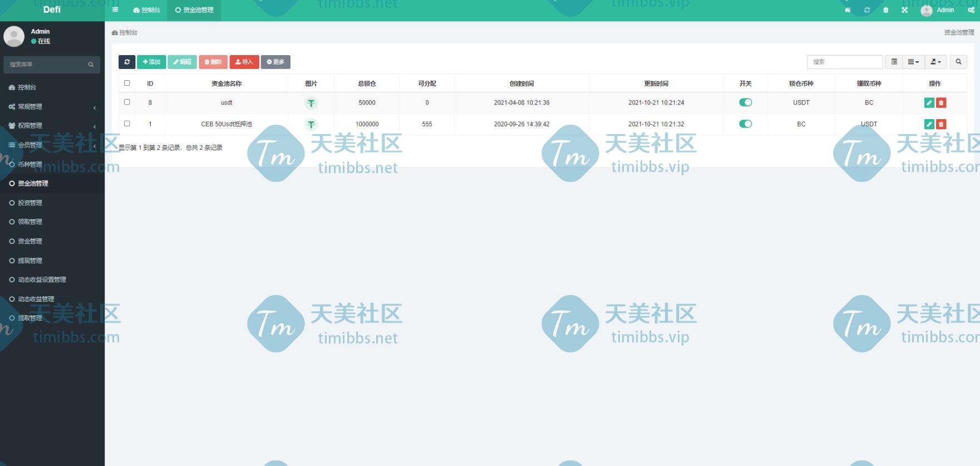Click the trash icon in top bar
This screenshot has width=980, height=466.
click(885, 10)
